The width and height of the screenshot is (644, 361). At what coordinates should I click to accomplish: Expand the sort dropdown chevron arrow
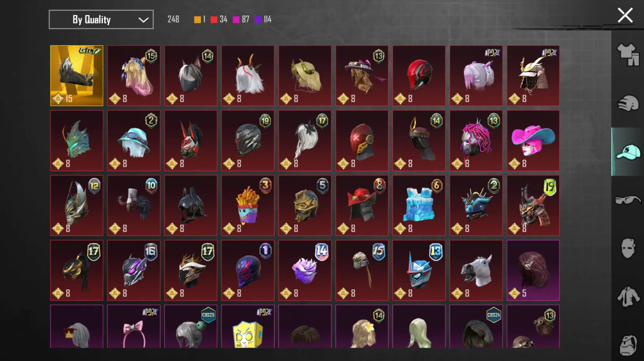coord(143,20)
